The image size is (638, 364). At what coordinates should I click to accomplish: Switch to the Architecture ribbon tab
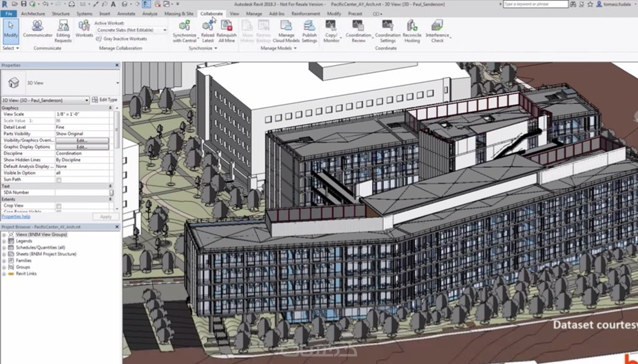coord(33,14)
